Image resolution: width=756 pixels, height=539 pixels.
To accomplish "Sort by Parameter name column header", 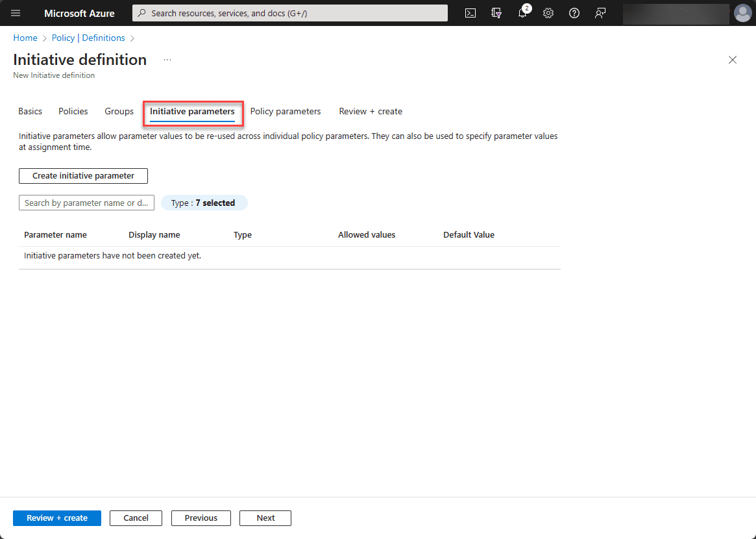I will pos(55,235).
